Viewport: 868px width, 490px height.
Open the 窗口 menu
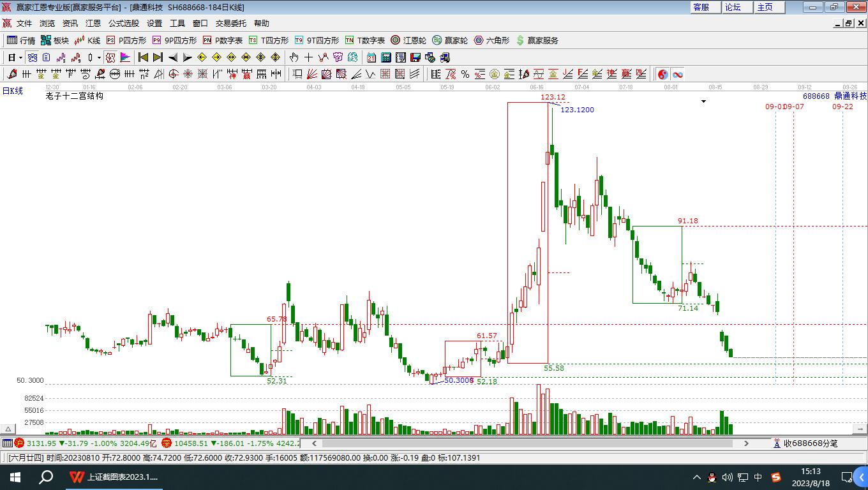click(200, 23)
